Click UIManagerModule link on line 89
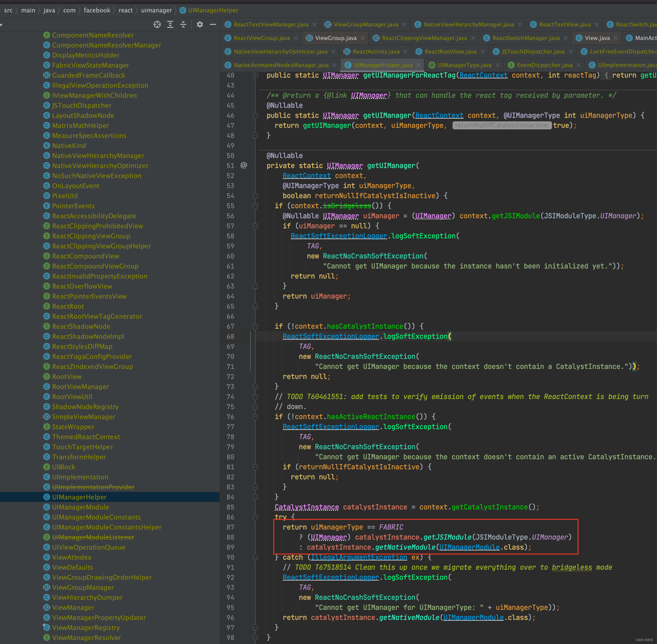The height and width of the screenshot is (644, 657). point(469,547)
